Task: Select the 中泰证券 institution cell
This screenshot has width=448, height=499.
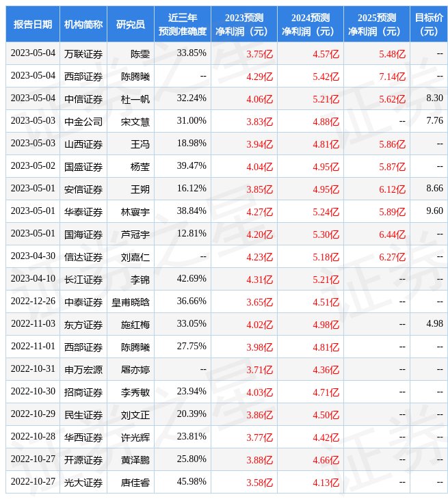Action: point(83,302)
